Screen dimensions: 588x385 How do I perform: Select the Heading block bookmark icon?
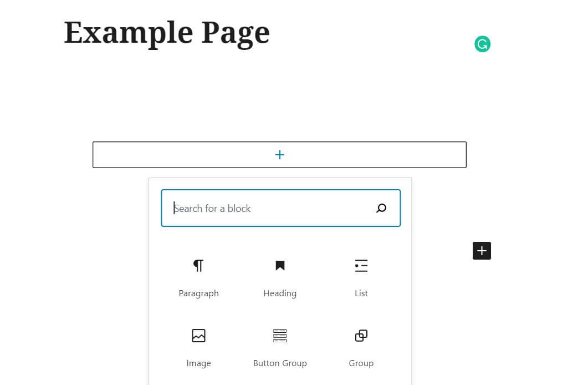[280, 266]
